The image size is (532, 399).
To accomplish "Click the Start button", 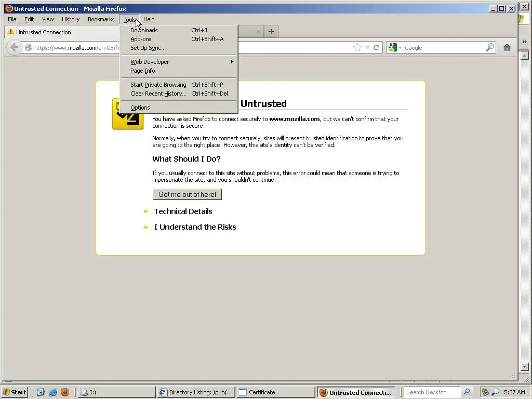I will click(14, 392).
